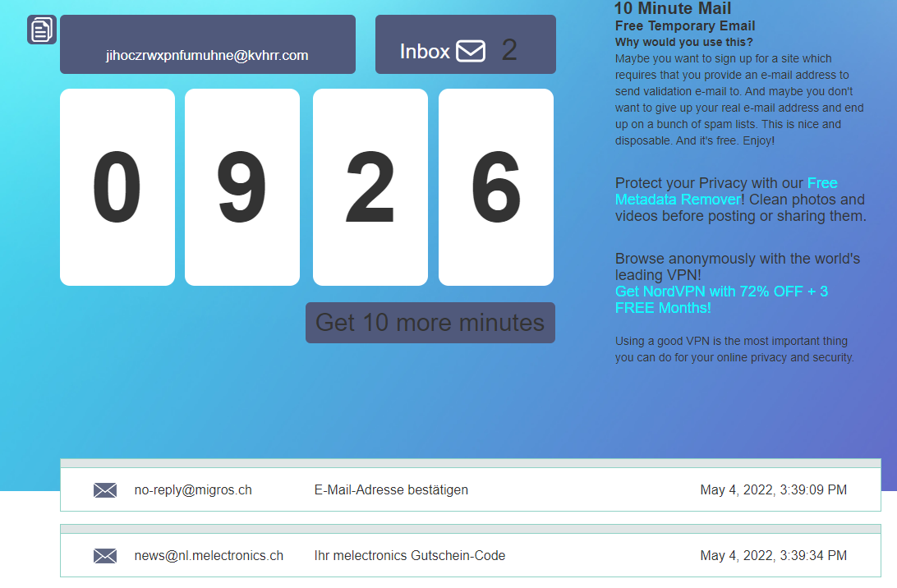Click the envelope icon for the melectronics email
This screenshot has height=588, width=897.
105,556
